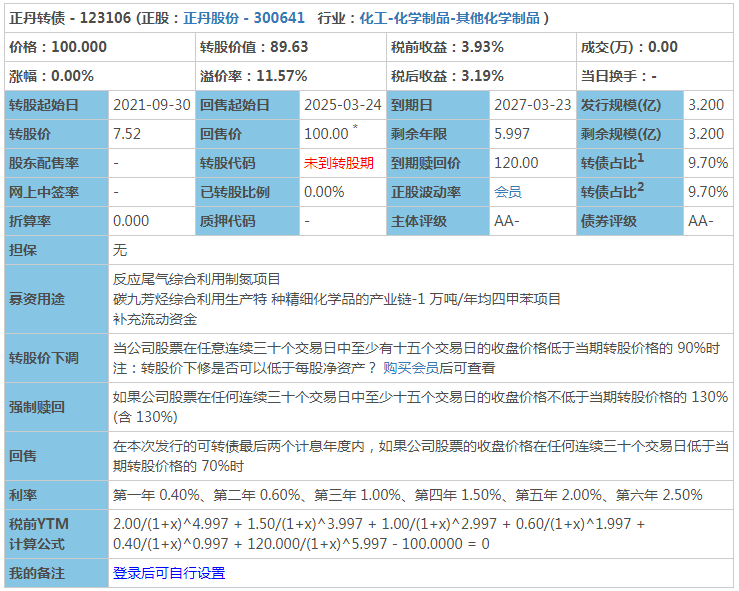739x591 pixels.
Task: Select the 回售价 value 100.00
Action: pyautogui.click(x=326, y=134)
